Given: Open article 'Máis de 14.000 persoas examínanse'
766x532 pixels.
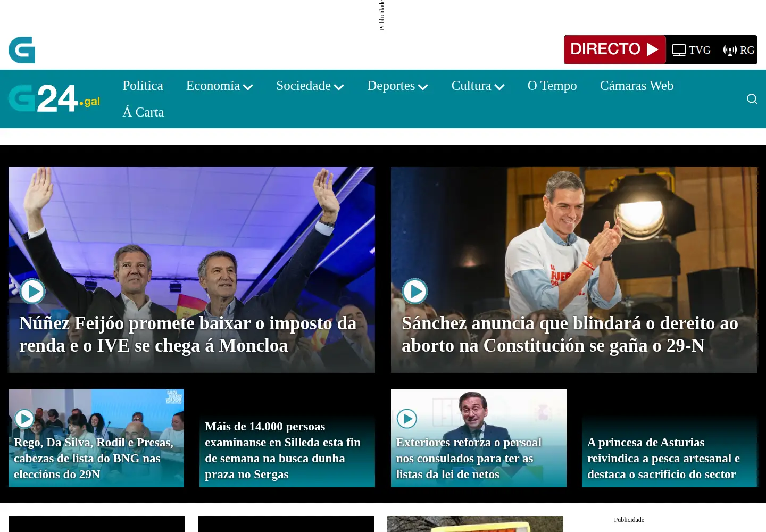Looking at the screenshot, I should click(283, 450).
